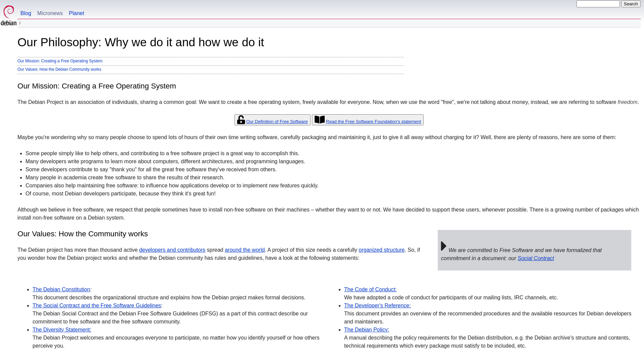Jump to Our Values table-of-contents link
Viewport: 644px width, 362px height.
tap(59, 69)
